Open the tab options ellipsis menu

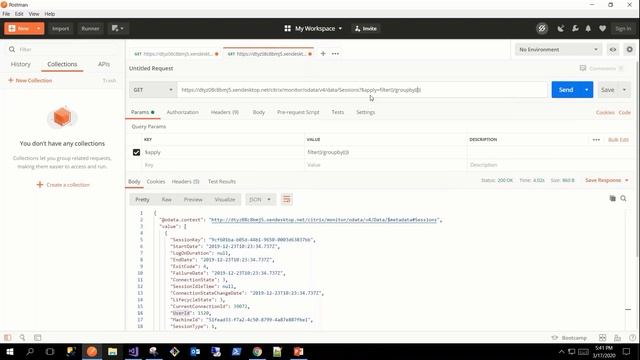(x=335, y=53)
